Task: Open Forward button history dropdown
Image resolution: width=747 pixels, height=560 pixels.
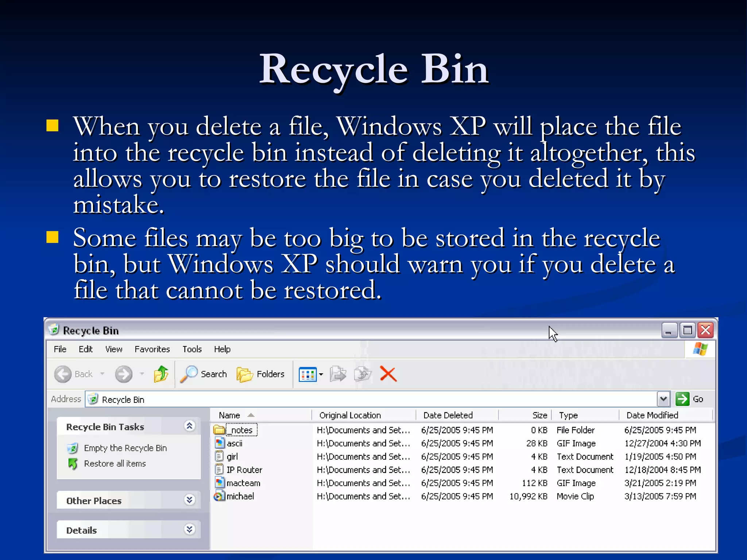Action: [142, 374]
